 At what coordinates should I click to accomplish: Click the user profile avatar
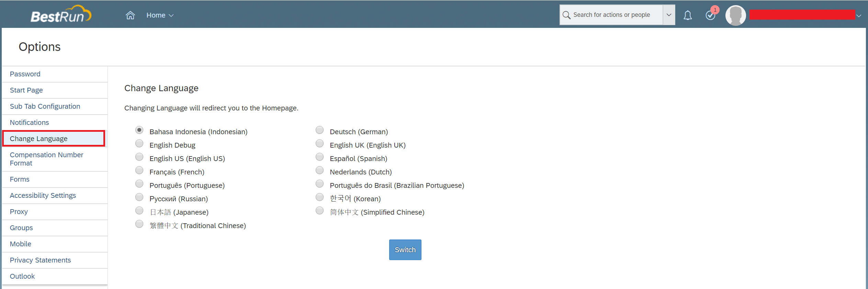(x=735, y=15)
